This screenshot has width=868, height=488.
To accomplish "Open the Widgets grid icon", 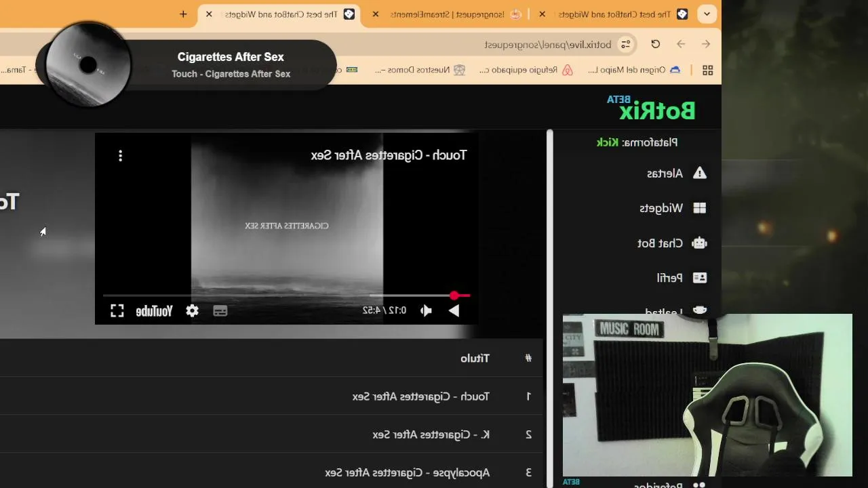I will 699,208.
